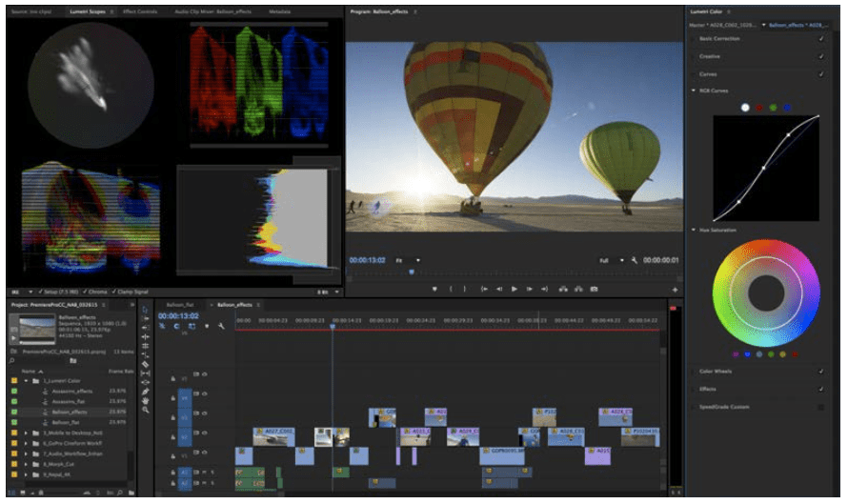848x504 pixels.
Task: Disable the Creative section checkbox
Action: click(x=820, y=56)
